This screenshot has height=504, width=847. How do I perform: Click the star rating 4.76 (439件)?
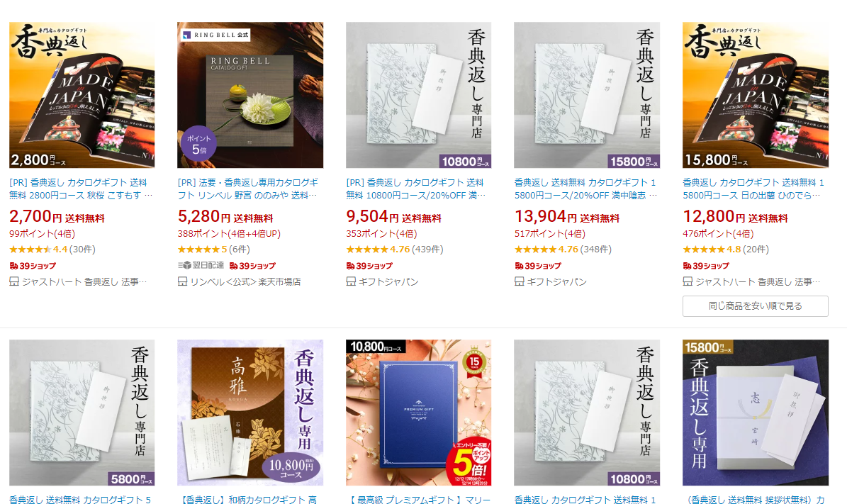(x=394, y=250)
